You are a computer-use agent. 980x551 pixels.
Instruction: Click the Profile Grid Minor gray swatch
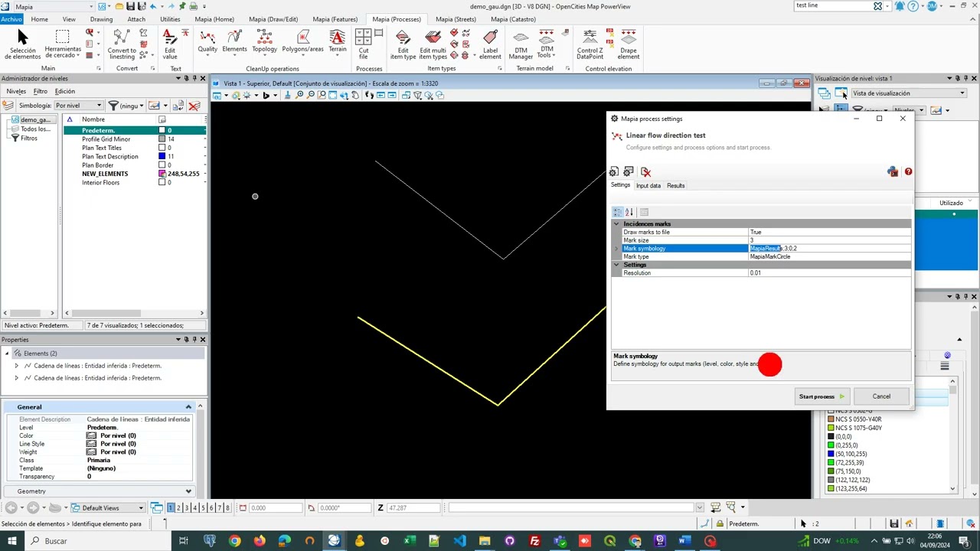[x=162, y=139]
